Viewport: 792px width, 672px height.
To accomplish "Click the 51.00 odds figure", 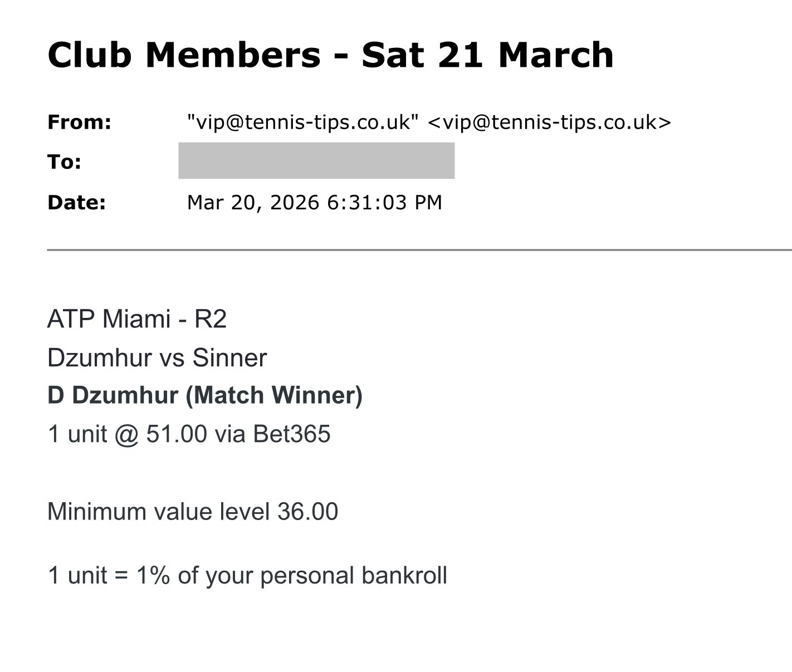I will tap(176, 434).
